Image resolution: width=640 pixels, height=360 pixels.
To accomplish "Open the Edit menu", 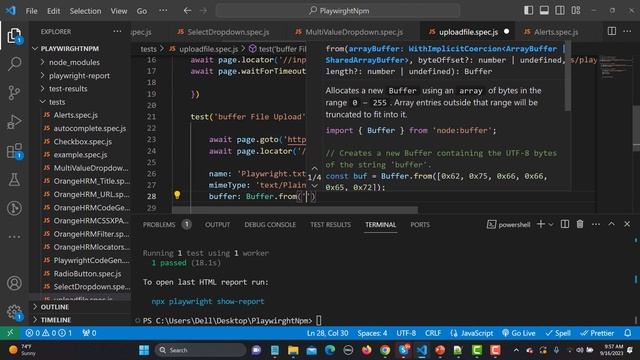I will [x=53, y=11].
